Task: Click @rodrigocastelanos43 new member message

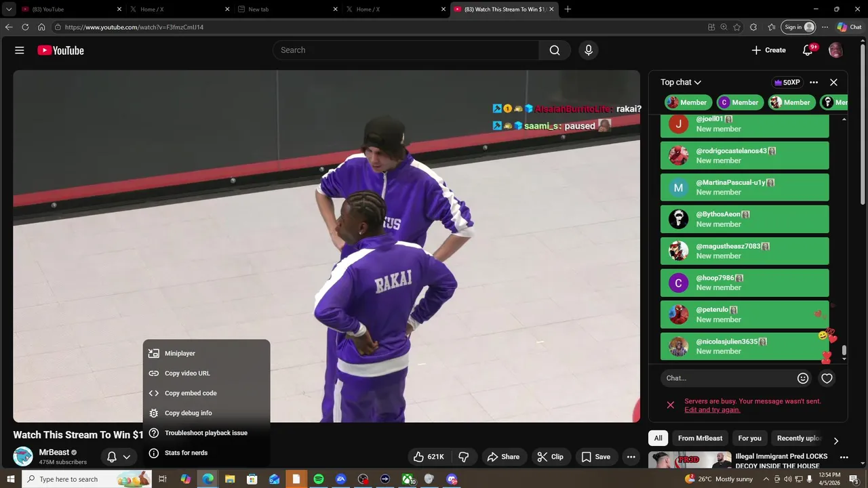Action: 745,155
